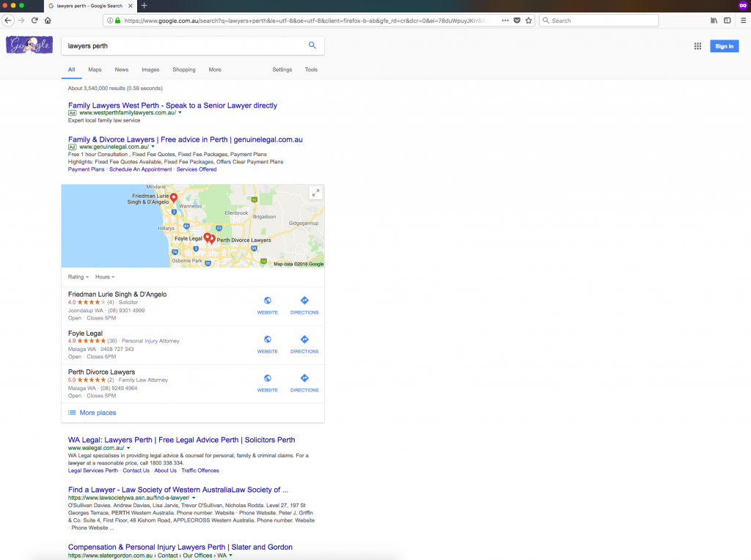
Task: Expand the map with the fullscreen icon
Action: [x=315, y=193]
